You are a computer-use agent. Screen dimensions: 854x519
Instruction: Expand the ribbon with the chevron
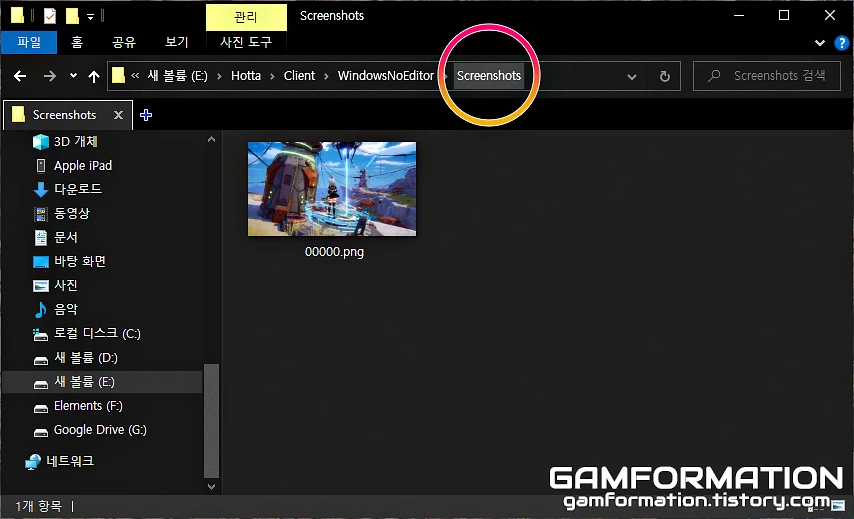tap(820, 42)
